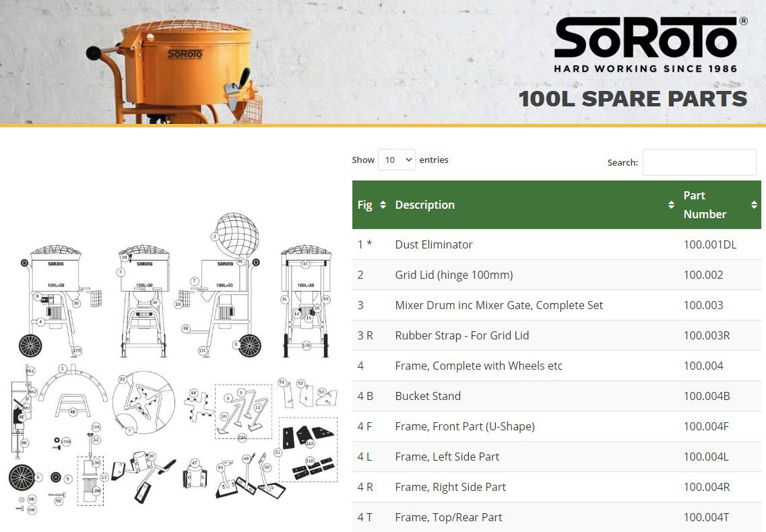Open the entries-per-page dropdown showing 10

pyautogui.click(x=397, y=160)
